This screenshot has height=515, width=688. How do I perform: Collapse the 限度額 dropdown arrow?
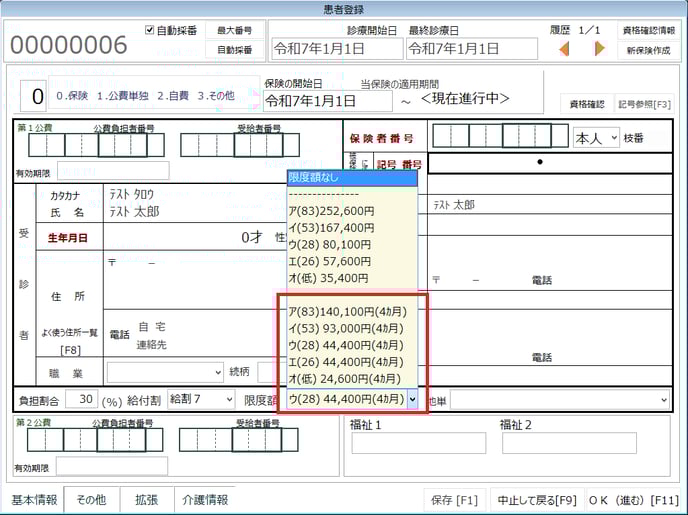[413, 399]
